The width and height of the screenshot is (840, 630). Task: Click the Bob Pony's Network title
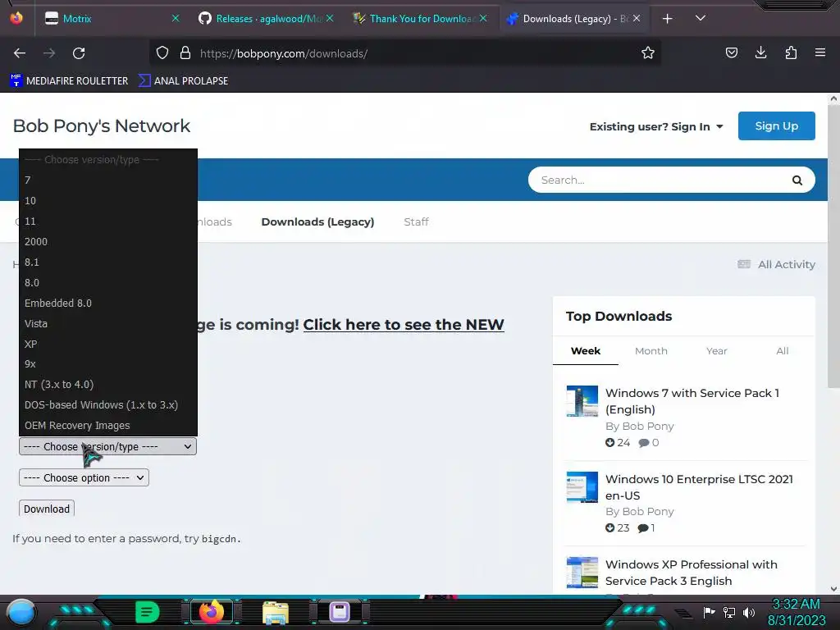point(101,126)
